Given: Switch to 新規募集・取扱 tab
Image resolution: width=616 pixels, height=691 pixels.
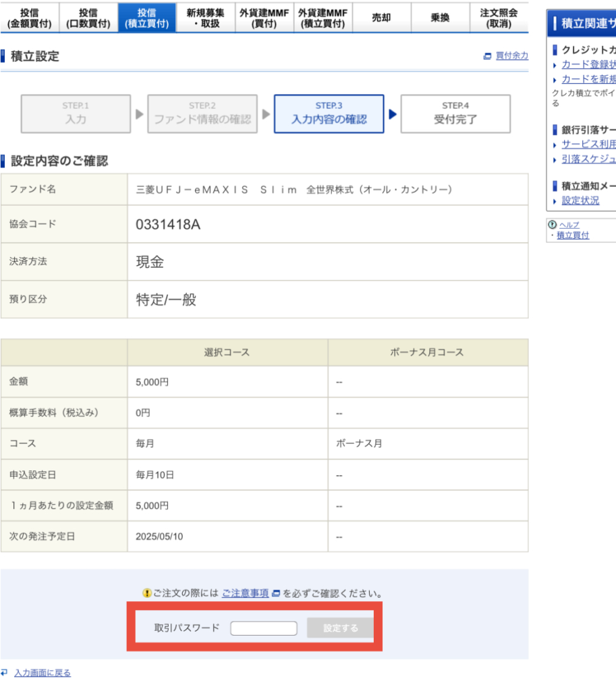Looking at the screenshot, I should (x=205, y=18).
